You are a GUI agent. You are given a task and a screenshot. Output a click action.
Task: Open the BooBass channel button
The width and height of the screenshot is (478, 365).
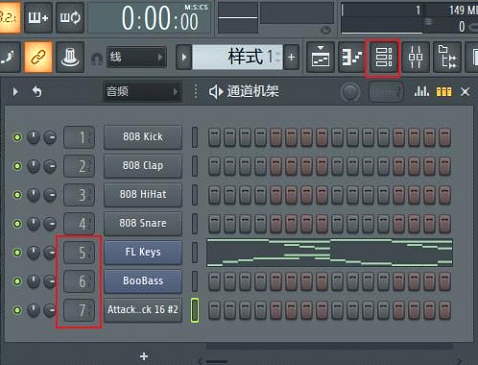coord(143,281)
